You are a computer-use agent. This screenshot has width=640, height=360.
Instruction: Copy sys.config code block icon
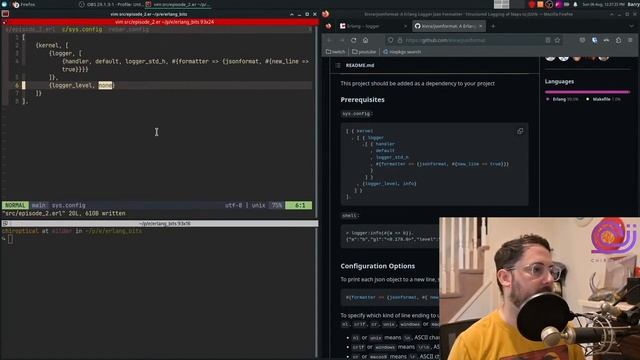pos(520,131)
